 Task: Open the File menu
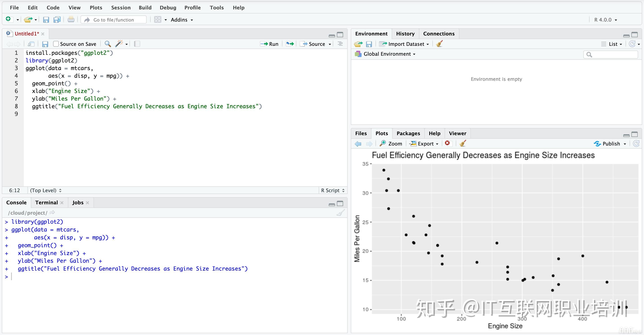click(x=14, y=7)
